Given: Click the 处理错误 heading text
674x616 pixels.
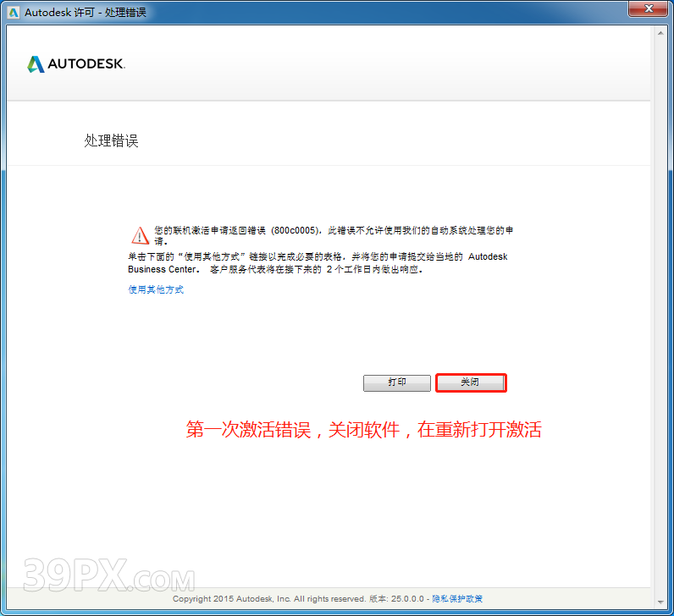Looking at the screenshot, I should [111, 140].
